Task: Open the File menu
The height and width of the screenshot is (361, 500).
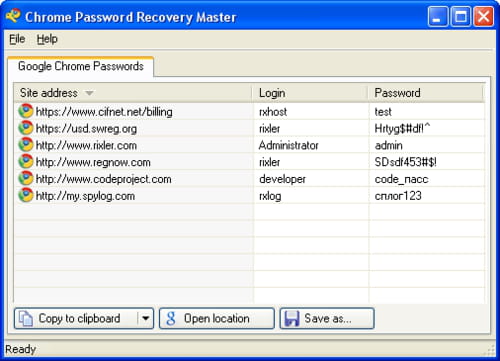Action: coord(17,39)
